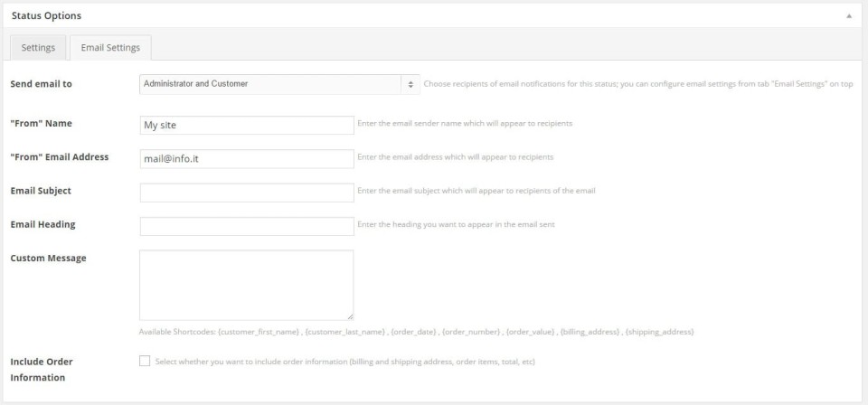Image resolution: width=868 pixels, height=405 pixels.
Task: Click the Custom Message label
Action: [x=48, y=258]
